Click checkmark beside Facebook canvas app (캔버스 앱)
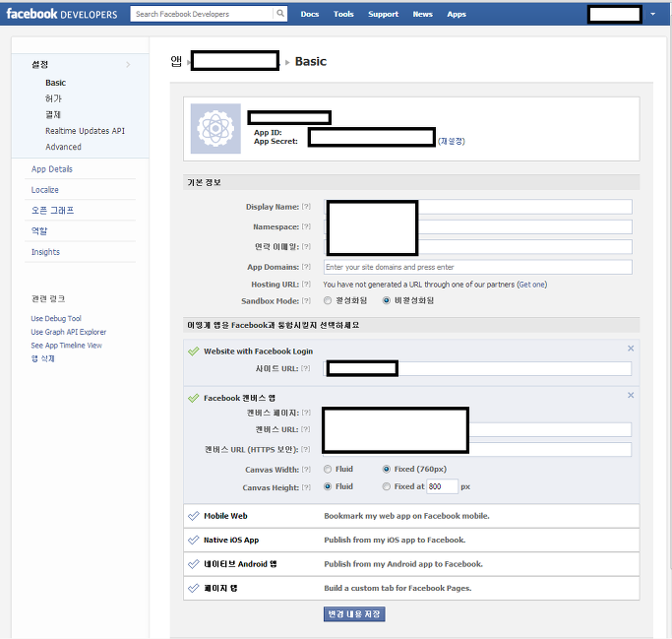The height and width of the screenshot is (639, 672). (x=194, y=398)
